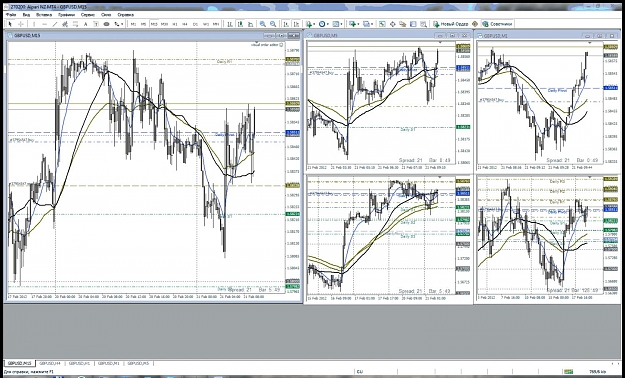Select the horizontal line drawing tool
This screenshot has width=625, height=378.
[x=45, y=24]
